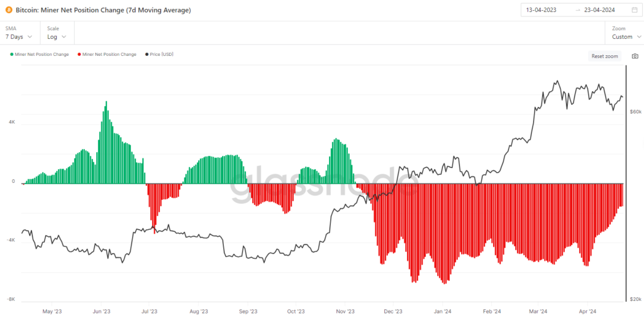
Task: Open the SMA 7 Days dropdown
Action: click(19, 33)
